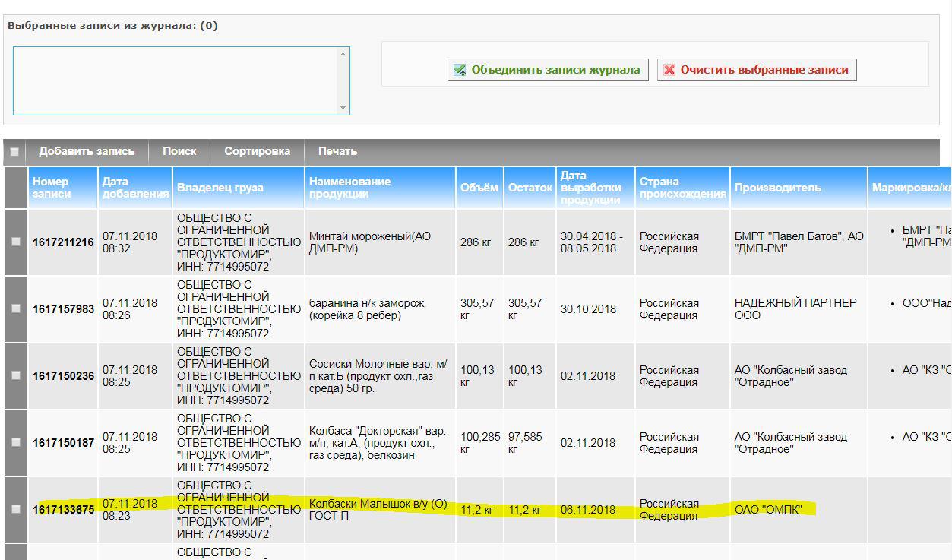Click the green merge icon on Объединить button
This screenshot has width=952, height=560.
[x=460, y=70]
